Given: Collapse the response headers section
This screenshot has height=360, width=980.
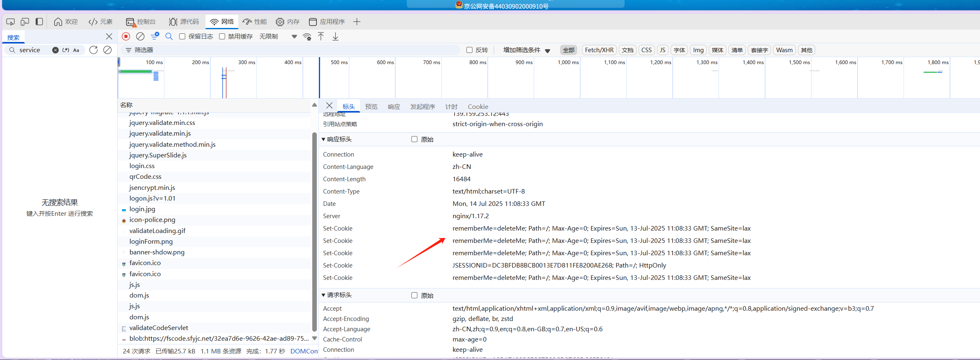Looking at the screenshot, I should (323, 139).
